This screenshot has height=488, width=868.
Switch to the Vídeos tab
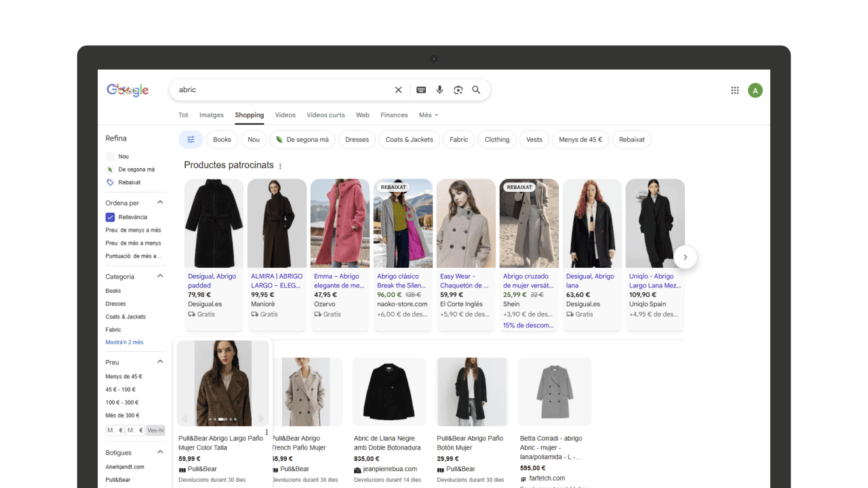click(285, 115)
